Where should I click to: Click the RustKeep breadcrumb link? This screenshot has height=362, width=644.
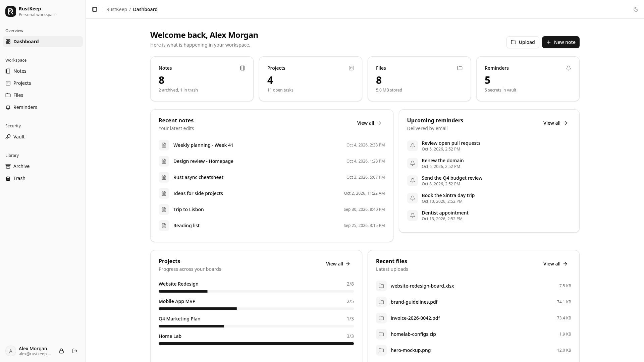click(117, 9)
